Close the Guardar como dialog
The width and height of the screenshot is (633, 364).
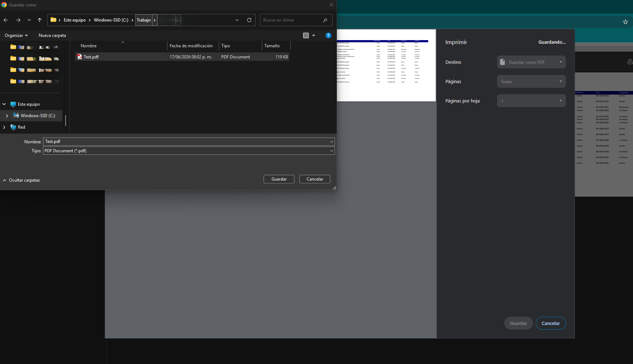[x=331, y=5]
